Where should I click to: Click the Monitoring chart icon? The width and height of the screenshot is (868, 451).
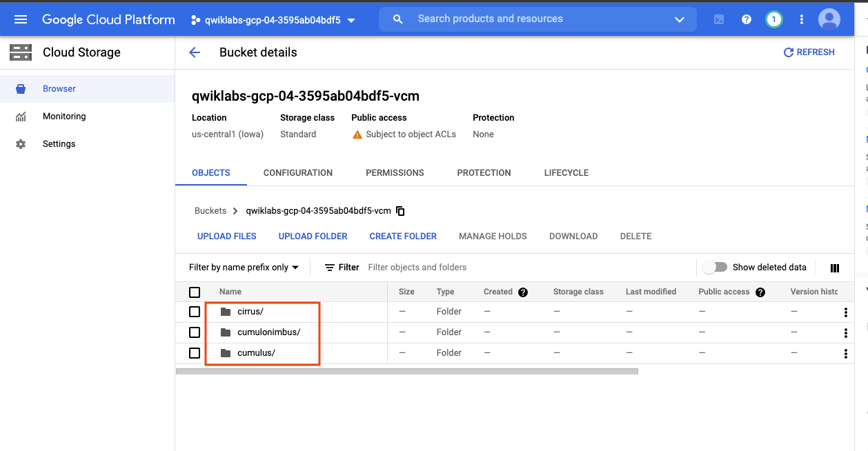click(21, 117)
